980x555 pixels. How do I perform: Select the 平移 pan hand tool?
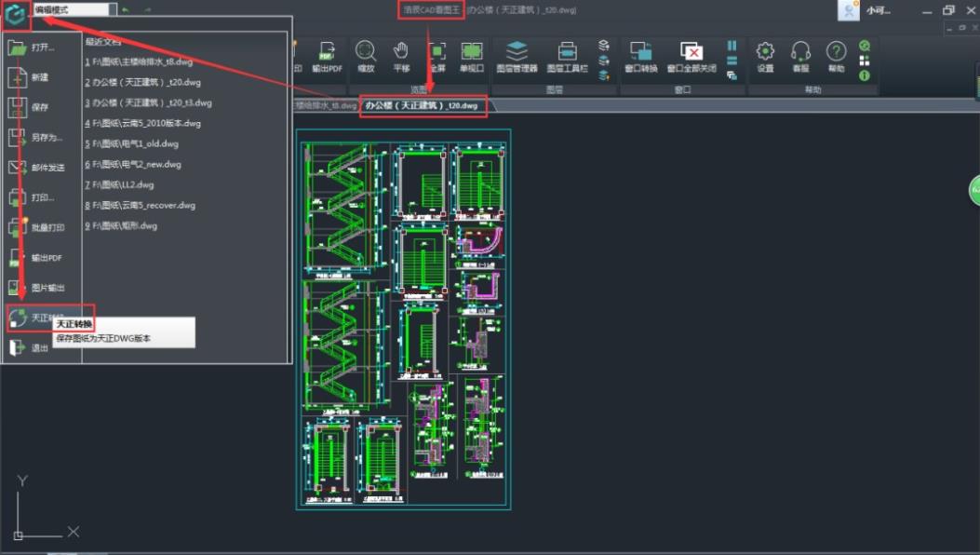tap(401, 57)
